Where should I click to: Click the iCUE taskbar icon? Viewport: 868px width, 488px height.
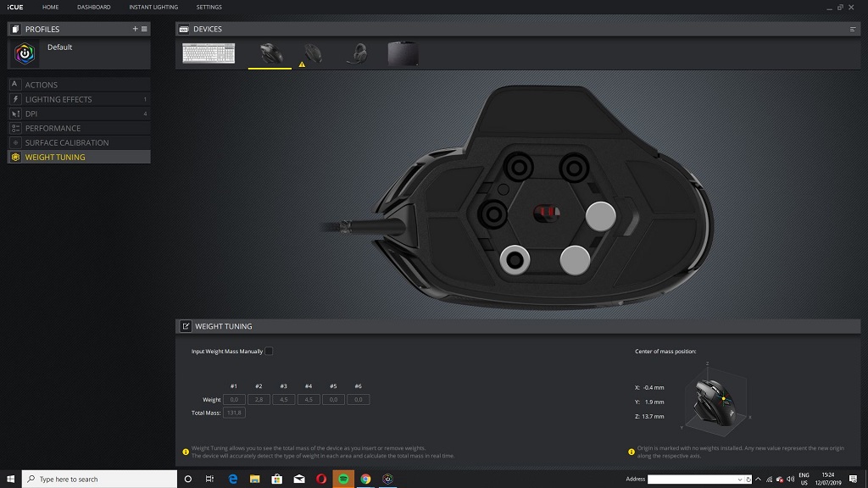pyautogui.click(x=387, y=480)
